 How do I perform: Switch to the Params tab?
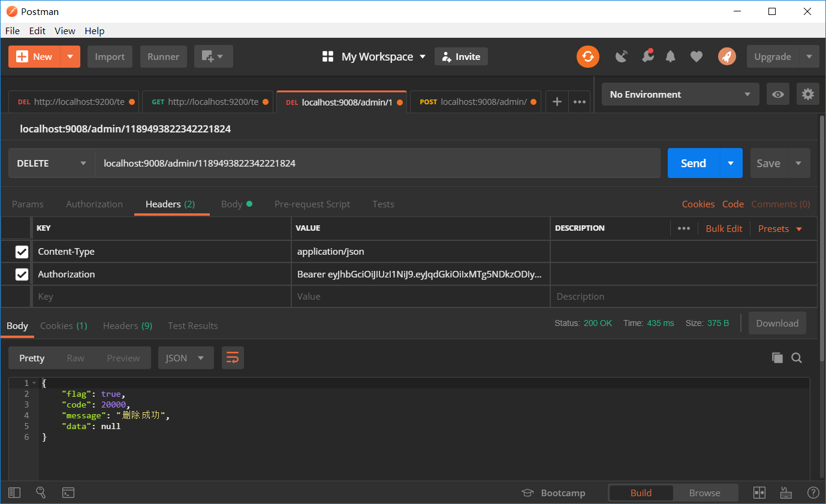tap(28, 204)
